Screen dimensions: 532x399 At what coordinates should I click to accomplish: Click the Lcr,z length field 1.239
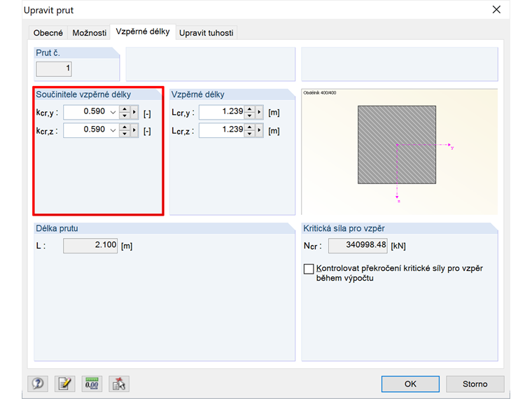coord(222,130)
